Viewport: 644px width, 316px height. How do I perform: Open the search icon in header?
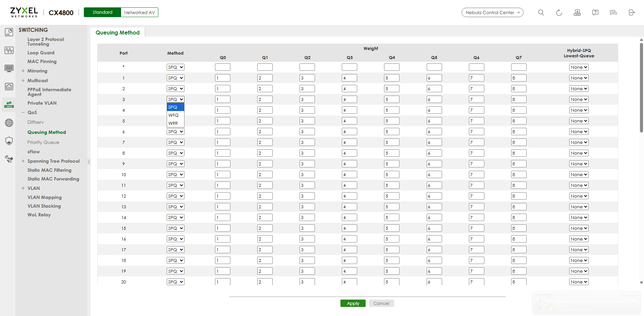tap(541, 12)
